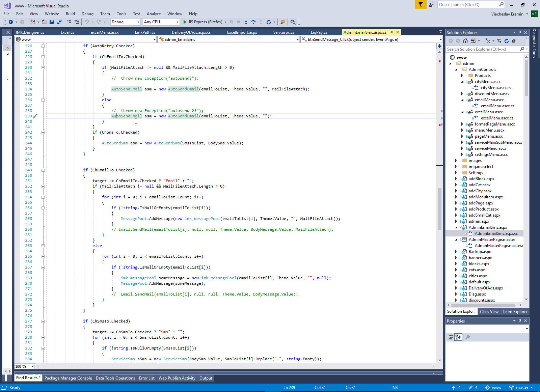
Task: Pin the AdminEmailSms.aspx.cs tab
Action: [x=391, y=32]
